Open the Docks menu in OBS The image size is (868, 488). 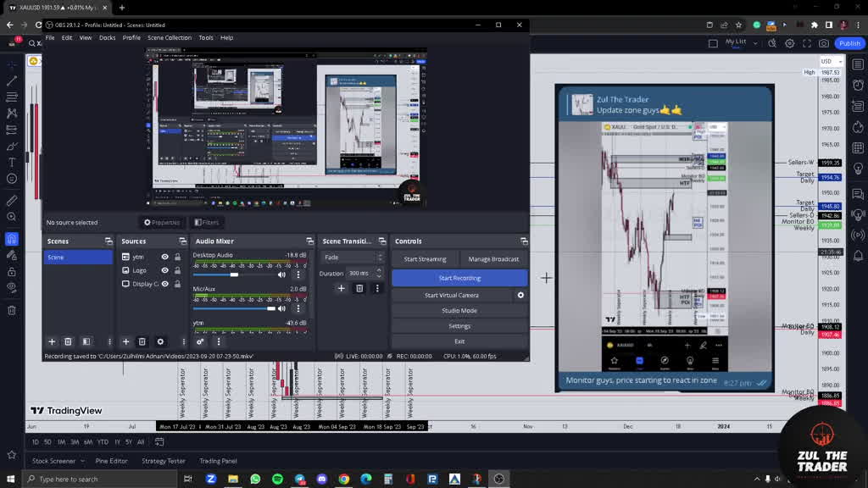tap(107, 37)
